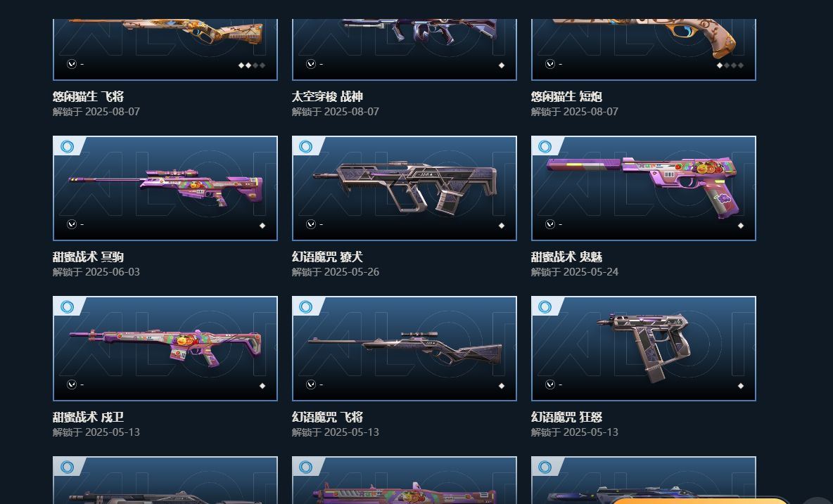Open the 甜蜜战术 冥驹 sniper skin thumbnail
This screenshot has height=504, width=833.
165,188
